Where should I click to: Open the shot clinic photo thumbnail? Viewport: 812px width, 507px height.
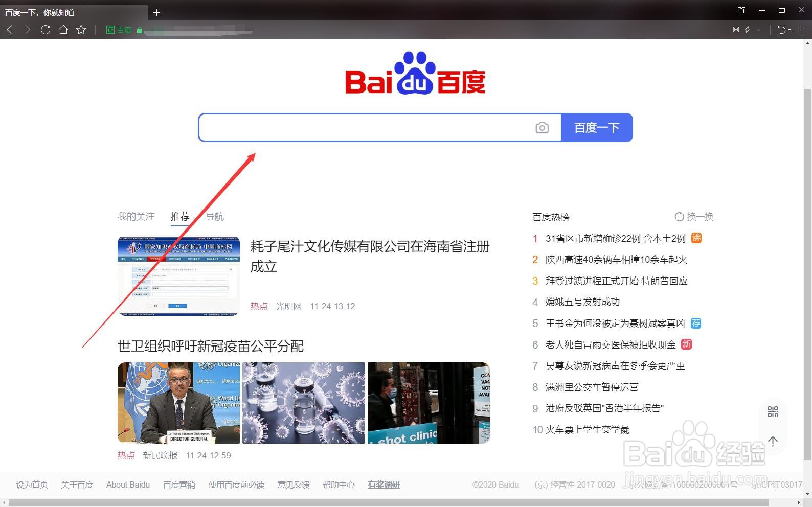(x=428, y=403)
